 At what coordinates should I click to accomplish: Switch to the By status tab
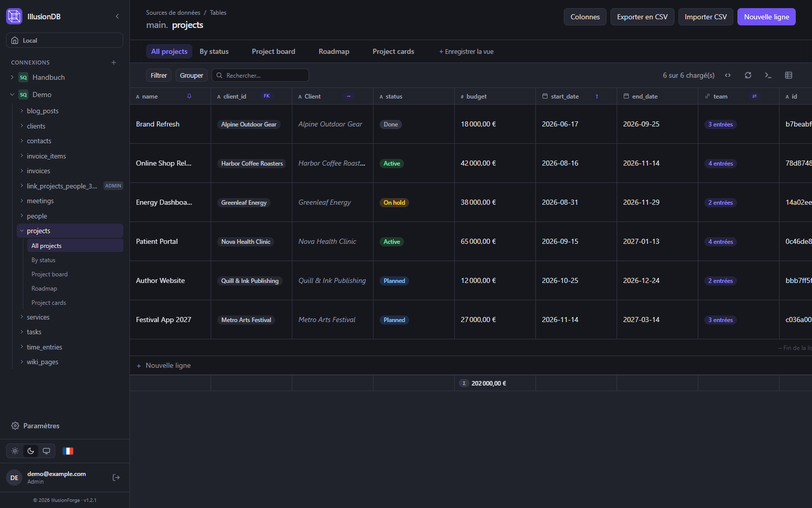[x=214, y=51]
